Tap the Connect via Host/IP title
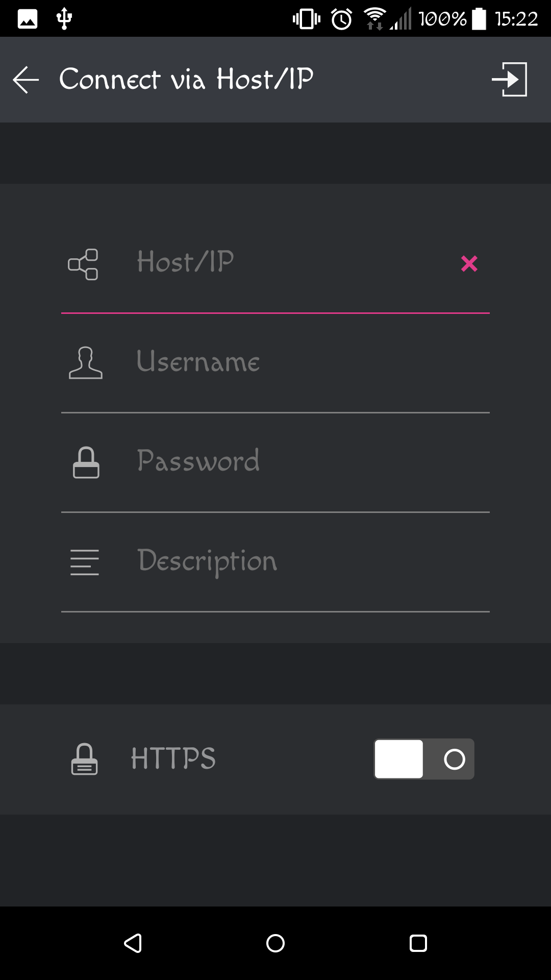551x980 pixels. 186,79
